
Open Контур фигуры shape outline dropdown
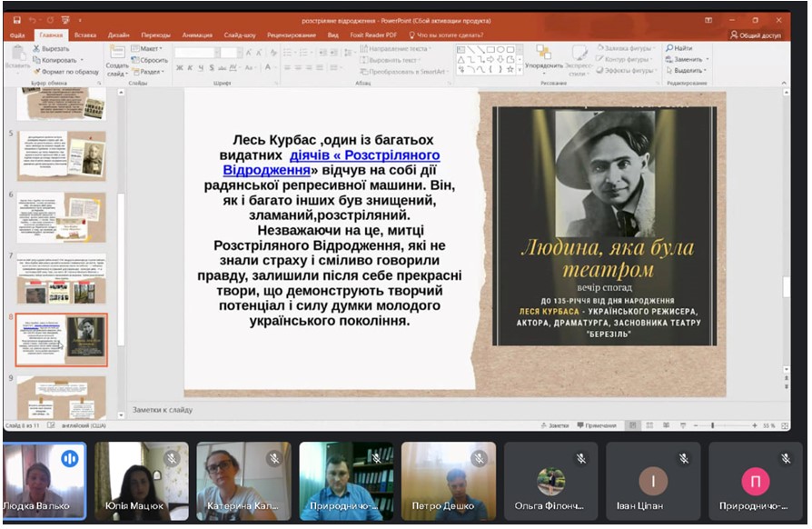626,60
